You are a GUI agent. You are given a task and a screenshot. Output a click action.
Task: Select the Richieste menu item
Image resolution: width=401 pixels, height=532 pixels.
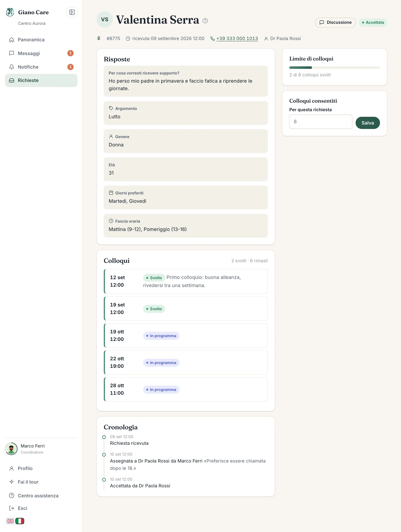pos(41,80)
